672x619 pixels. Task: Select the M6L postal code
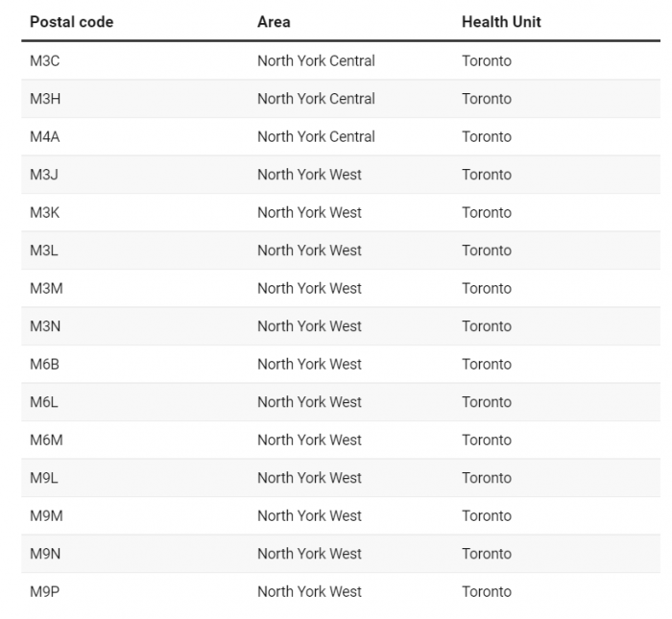click(44, 402)
